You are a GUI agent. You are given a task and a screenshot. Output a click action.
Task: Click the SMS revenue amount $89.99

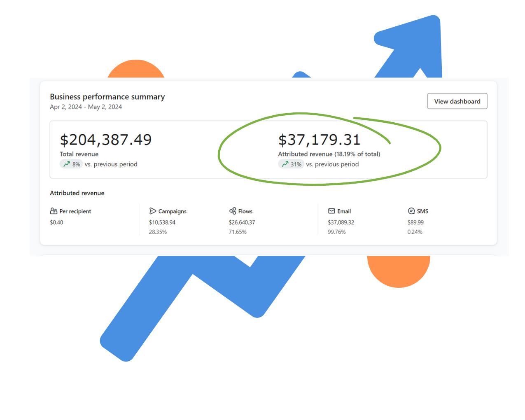pyautogui.click(x=415, y=222)
